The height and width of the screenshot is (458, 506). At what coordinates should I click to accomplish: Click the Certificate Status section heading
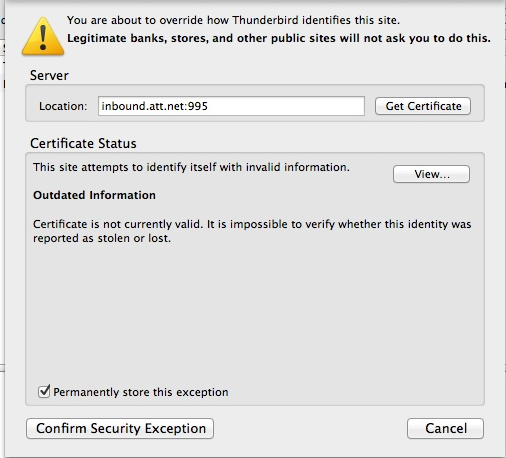(x=83, y=143)
